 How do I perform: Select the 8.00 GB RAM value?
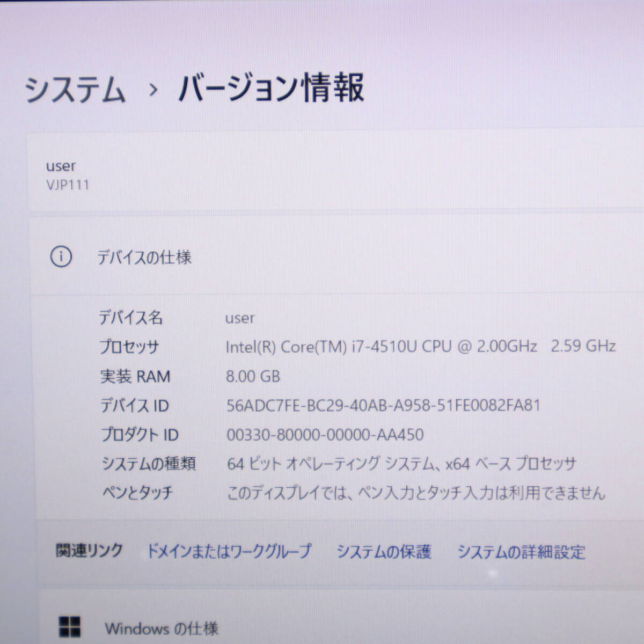253,376
